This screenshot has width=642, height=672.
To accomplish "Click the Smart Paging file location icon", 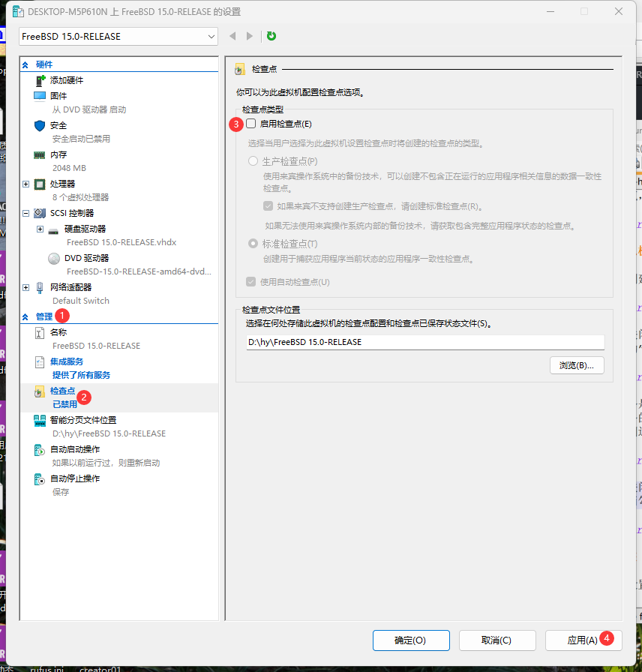I will click(x=40, y=421).
